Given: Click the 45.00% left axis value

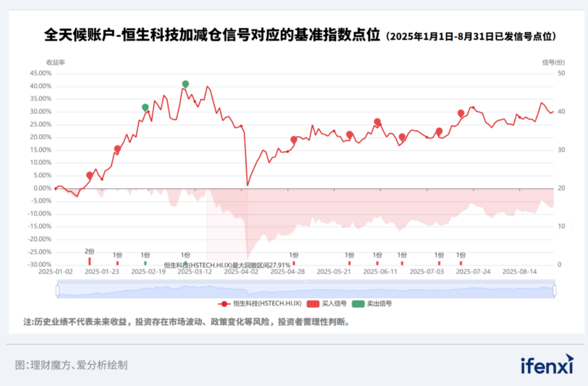Looking at the screenshot, I should point(41,73).
